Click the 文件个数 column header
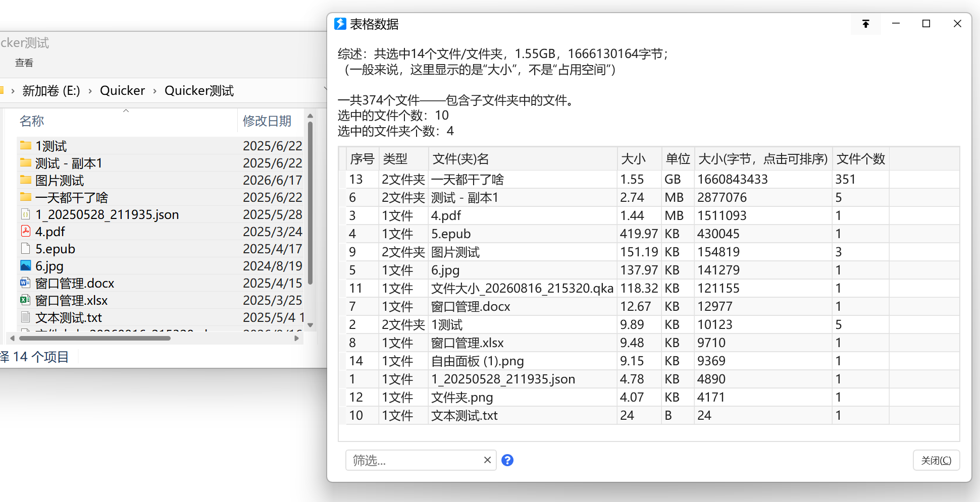The height and width of the screenshot is (502, 980). (x=861, y=159)
